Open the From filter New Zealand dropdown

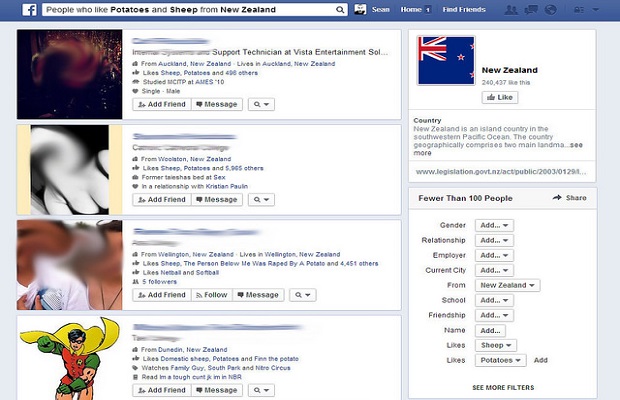[x=507, y=285]
